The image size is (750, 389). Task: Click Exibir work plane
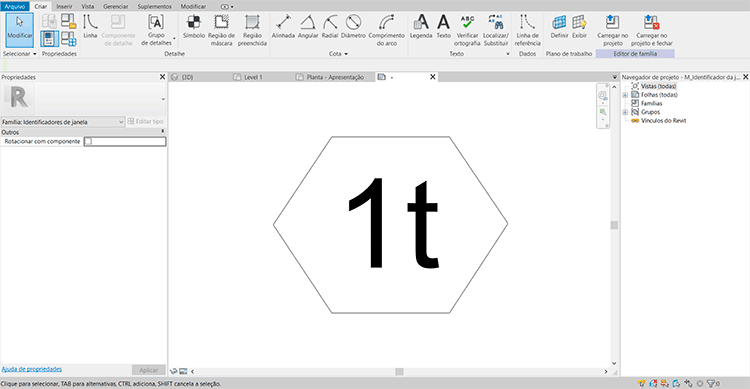579,27
